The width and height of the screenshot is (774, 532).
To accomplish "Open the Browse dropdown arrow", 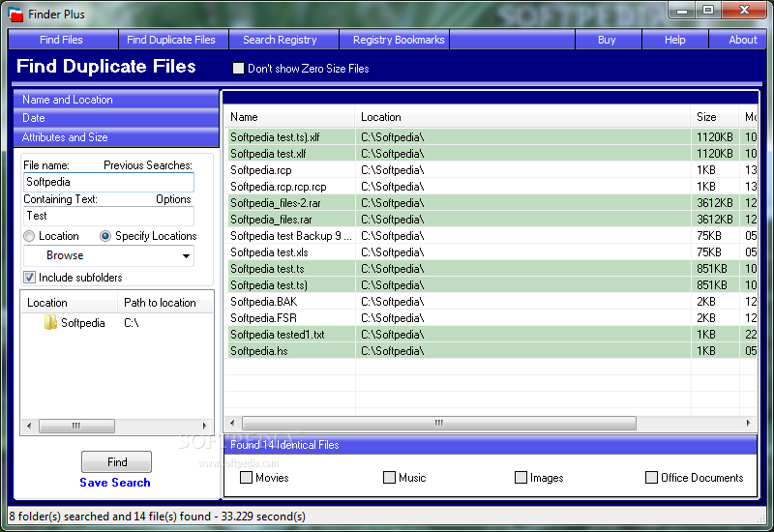I will coord(186,255).
